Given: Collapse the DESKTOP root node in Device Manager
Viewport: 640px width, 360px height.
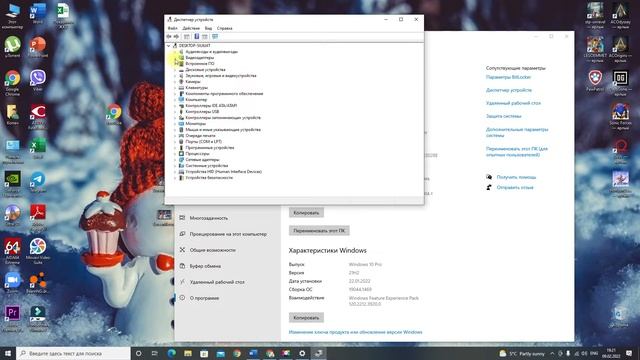Looking at the screenshot, I should tap(169, 46).
